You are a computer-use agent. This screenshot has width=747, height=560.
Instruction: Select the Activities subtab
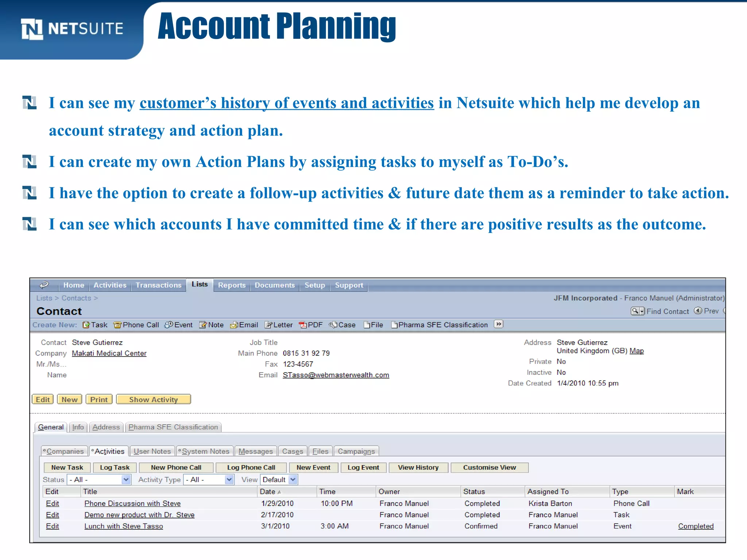tap(109, 451)
